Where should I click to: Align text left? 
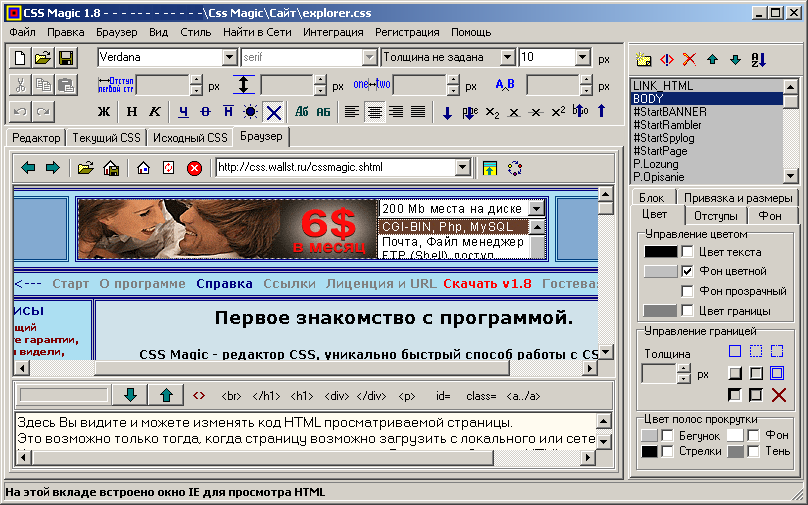point(352,111)
